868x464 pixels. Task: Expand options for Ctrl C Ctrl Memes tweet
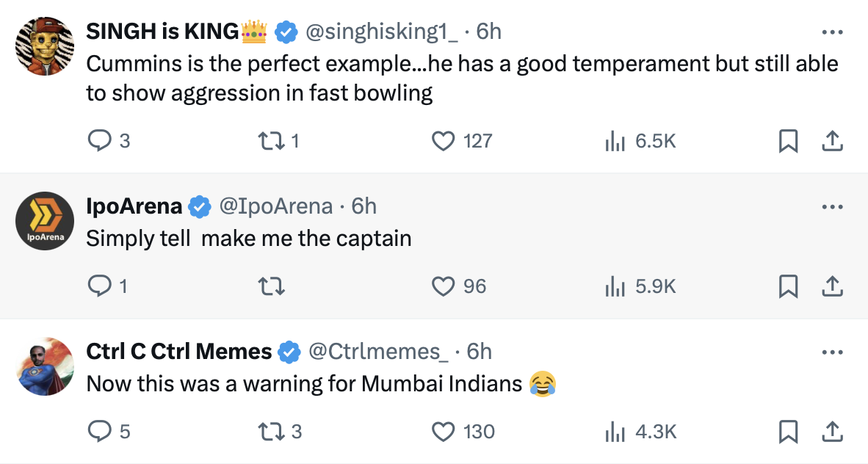click(x=832, y=351)
